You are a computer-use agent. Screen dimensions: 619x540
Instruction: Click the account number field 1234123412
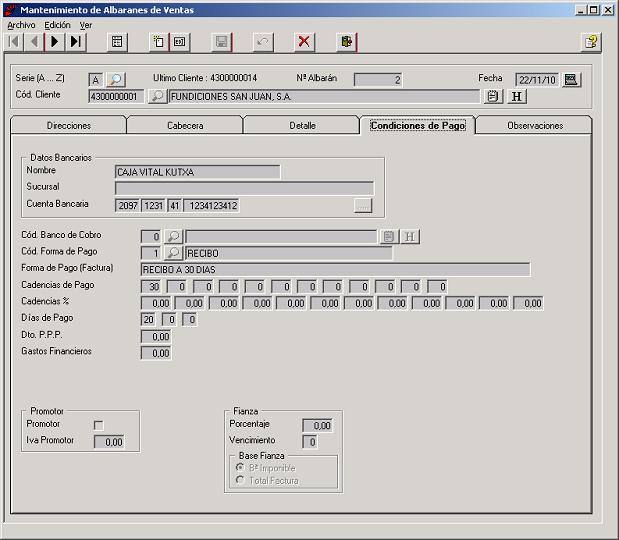coord(211,206)
